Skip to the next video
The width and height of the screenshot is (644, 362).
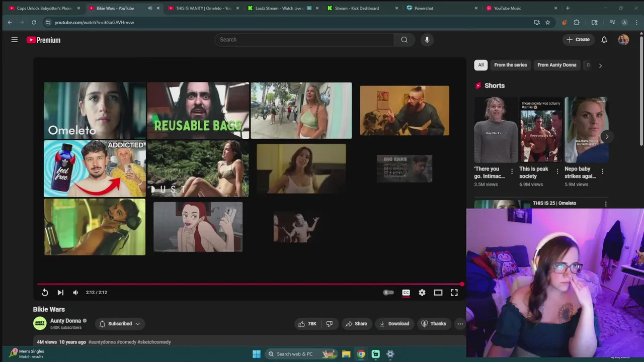(60, 293)
